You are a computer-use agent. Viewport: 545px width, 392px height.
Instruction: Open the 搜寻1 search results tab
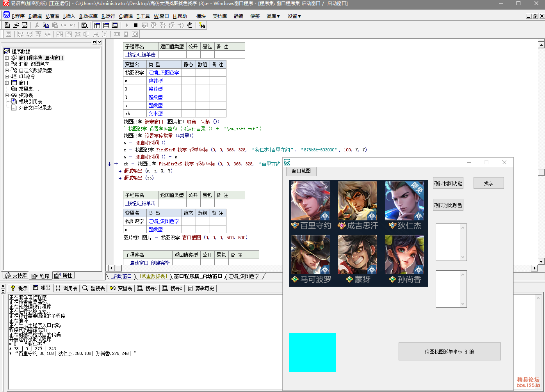coord(147,288)
